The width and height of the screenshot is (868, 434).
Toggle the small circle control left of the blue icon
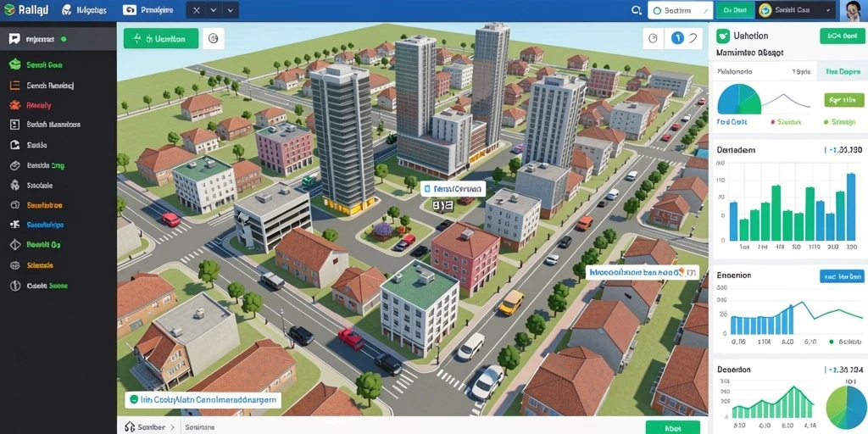(x=654, y=38)
